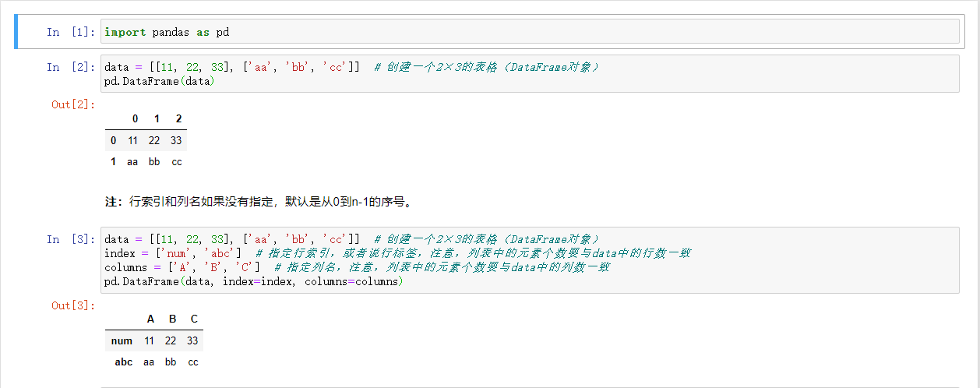
Task: Click 'pd.DataFrame(data)' line in cell 2
Action: [x=159, y=81]
